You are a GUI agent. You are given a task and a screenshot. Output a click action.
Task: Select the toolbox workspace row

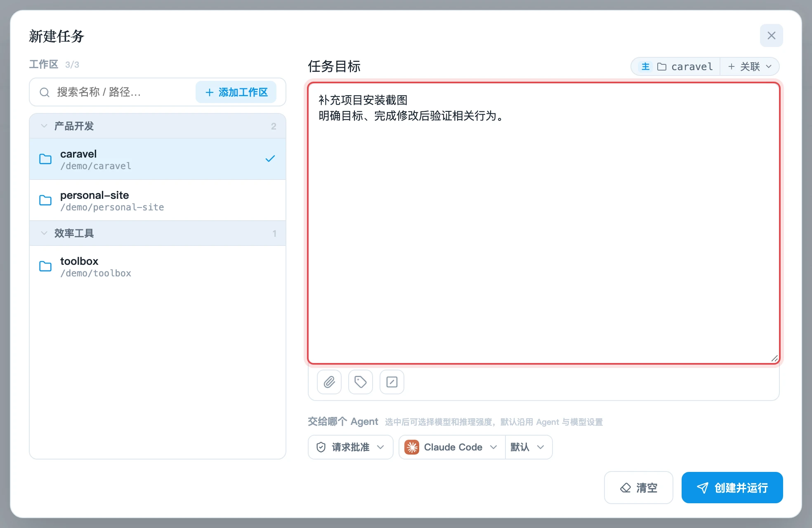(x=158, y=266)
